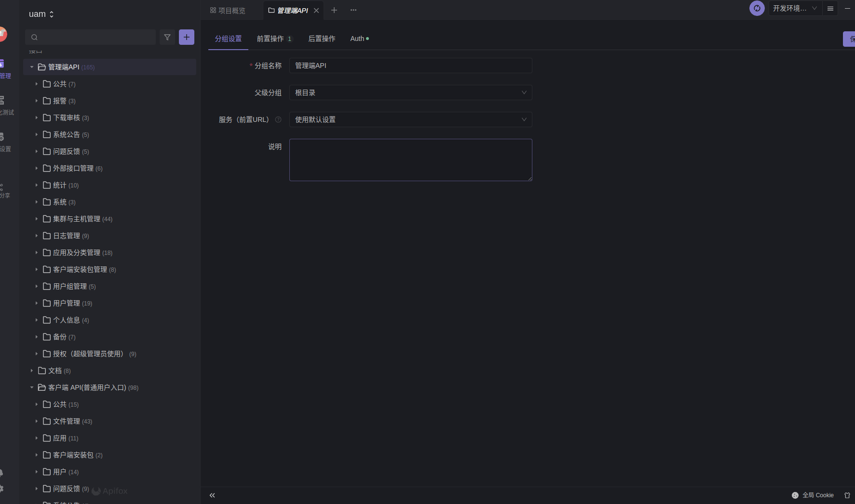Collapse the 管理端API tree folder
855x504 pixels.
(32, 67)
